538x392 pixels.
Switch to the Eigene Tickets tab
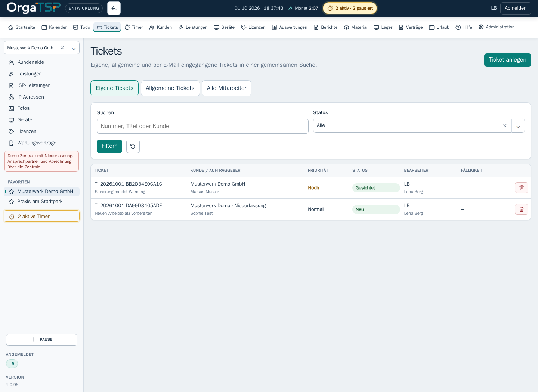pyautogui.click(x=114, y=88)
